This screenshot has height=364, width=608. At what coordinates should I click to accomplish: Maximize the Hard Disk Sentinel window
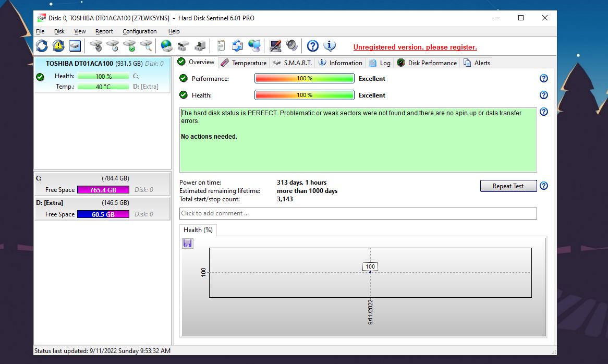click(521, 18)
